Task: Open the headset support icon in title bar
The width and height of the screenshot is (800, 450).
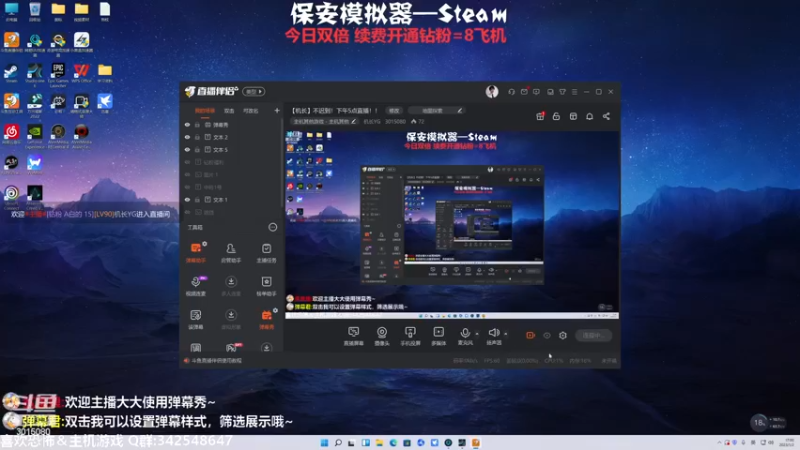Action: pyautogui.click(x=511, y=92)
